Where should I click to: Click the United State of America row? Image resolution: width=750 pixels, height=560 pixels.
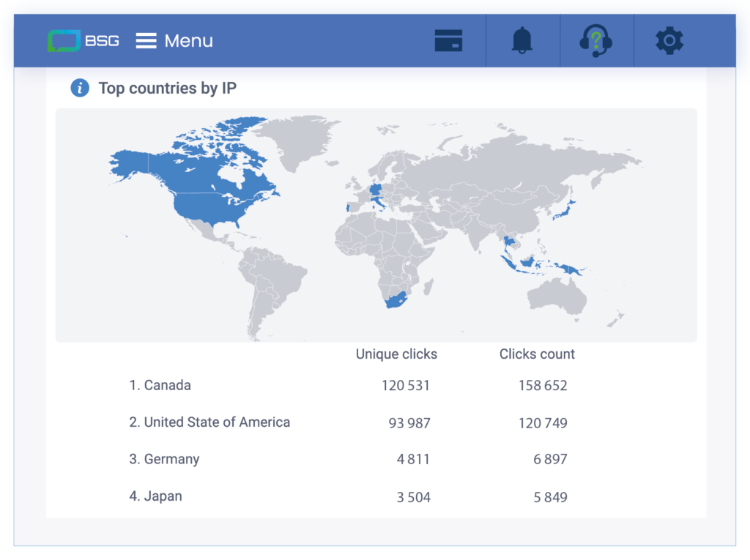click(x=210, y=422)
